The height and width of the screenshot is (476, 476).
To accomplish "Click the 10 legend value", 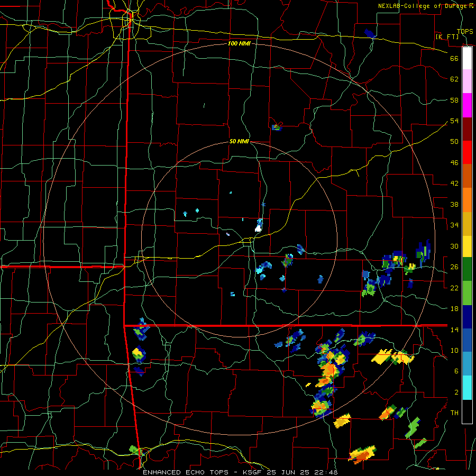I will 454,350.
